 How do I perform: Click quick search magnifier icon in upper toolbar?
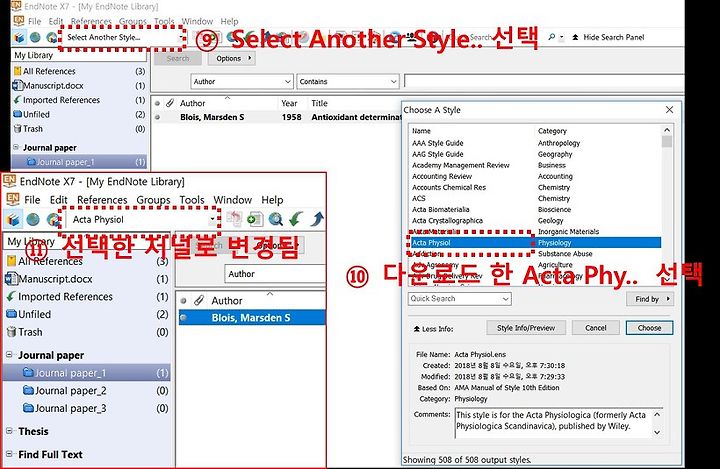pos(552,37)
